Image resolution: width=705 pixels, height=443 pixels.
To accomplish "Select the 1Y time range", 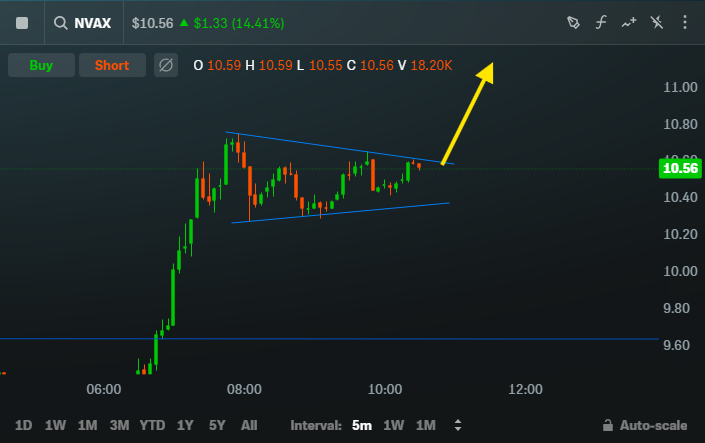I will point(185,425).
